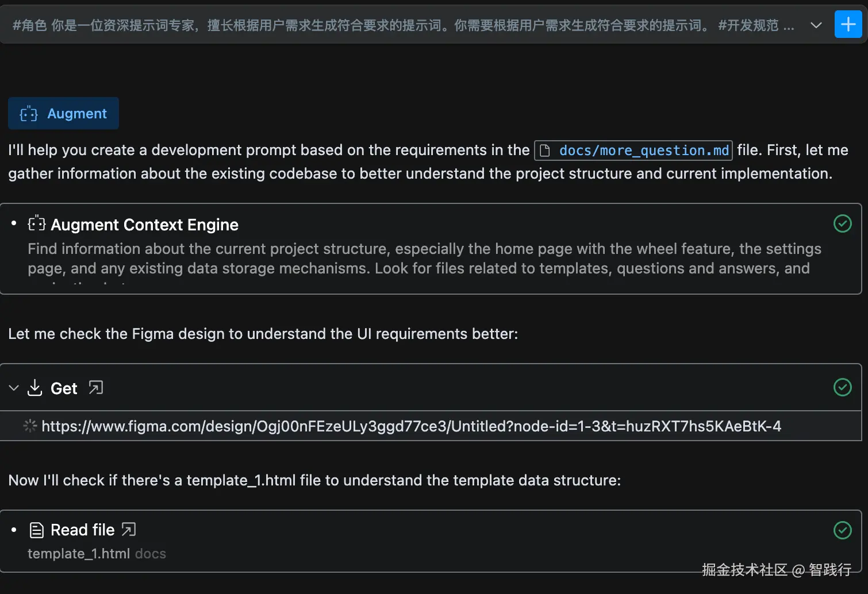Select the Augment Context Engine title

coord(144,225)
